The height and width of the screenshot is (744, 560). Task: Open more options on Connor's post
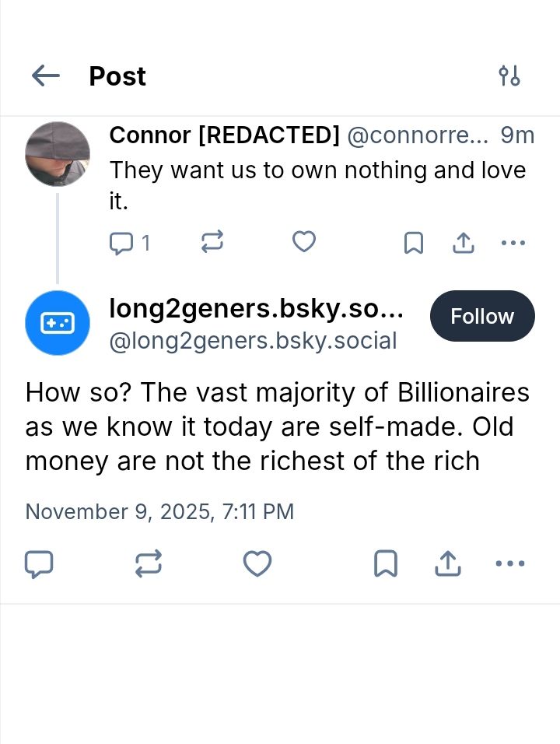(513, 243)
